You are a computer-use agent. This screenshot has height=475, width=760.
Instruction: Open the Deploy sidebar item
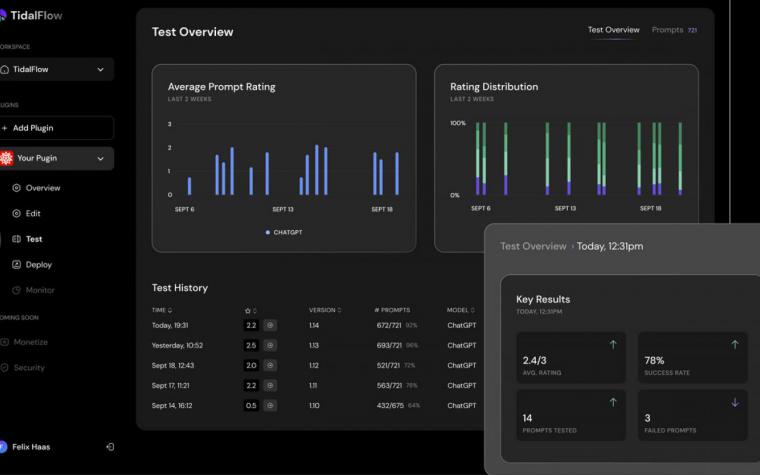coord(32,265)
